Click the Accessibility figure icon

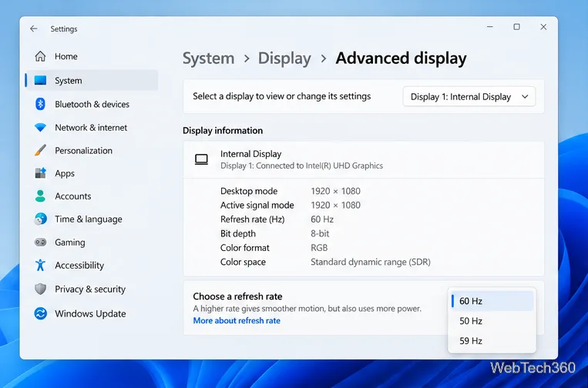tap(40, 265)
